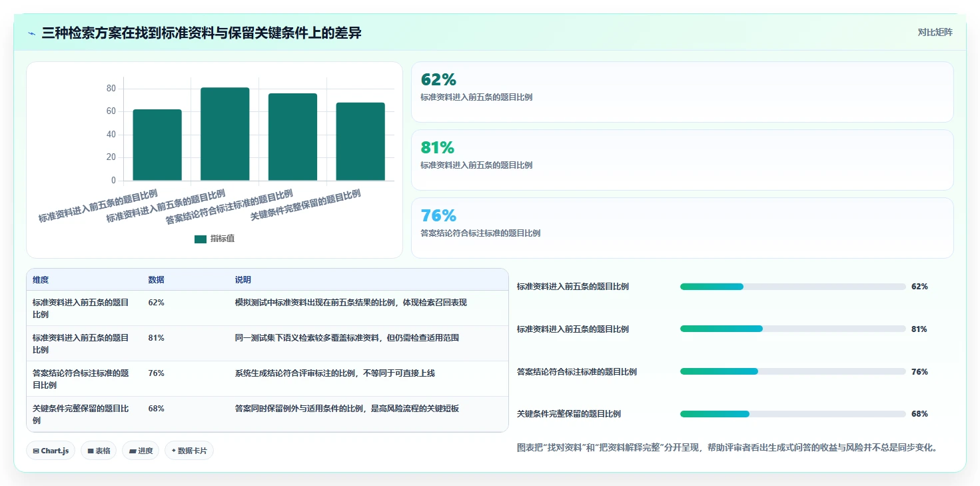The width and height of the screenshot is (980, 486).
Task: Click the 76% progress bar
Action: pyautogui.click(x=793, y=372)
